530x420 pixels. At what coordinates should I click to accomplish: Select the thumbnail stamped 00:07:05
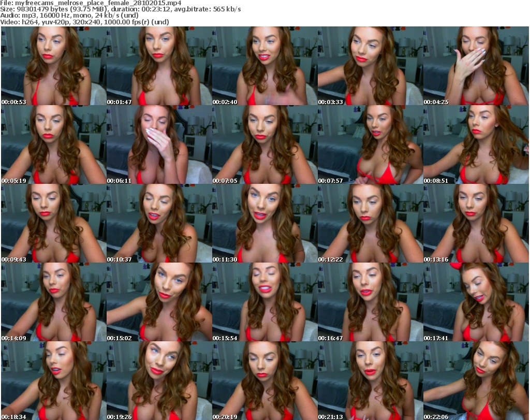(x=264, y=144)
